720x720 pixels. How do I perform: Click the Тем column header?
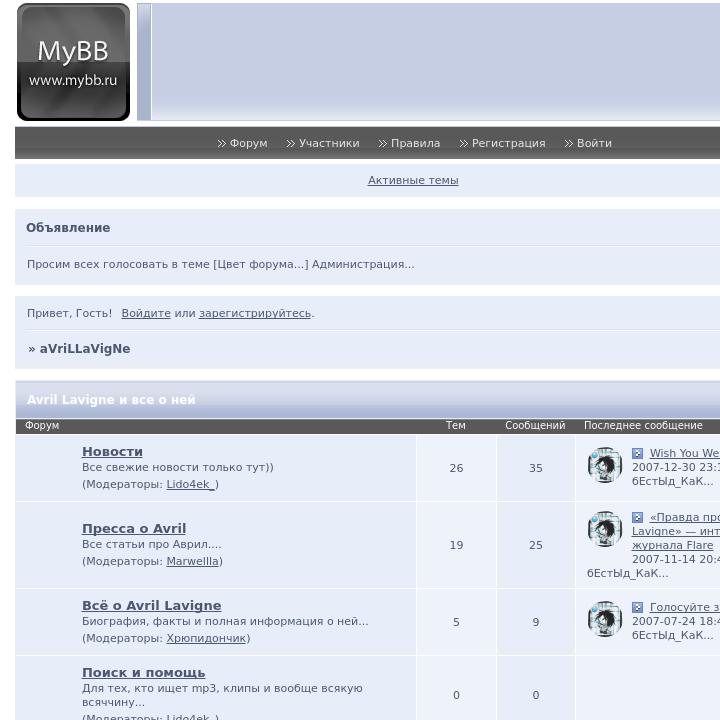(456, 426)
